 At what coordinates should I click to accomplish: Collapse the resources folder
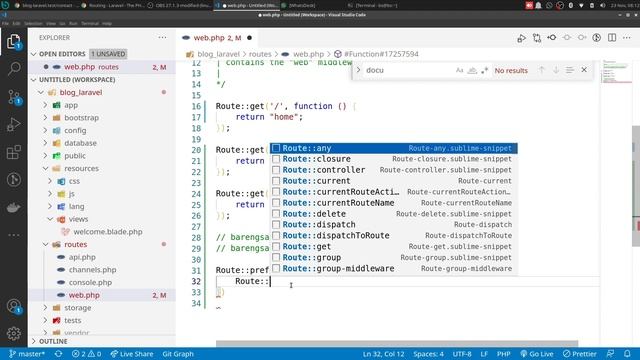pos(45,169)
